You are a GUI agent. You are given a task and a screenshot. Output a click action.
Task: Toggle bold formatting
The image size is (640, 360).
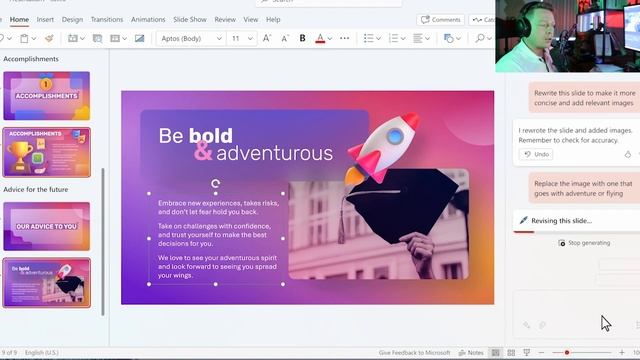(302, 38)
